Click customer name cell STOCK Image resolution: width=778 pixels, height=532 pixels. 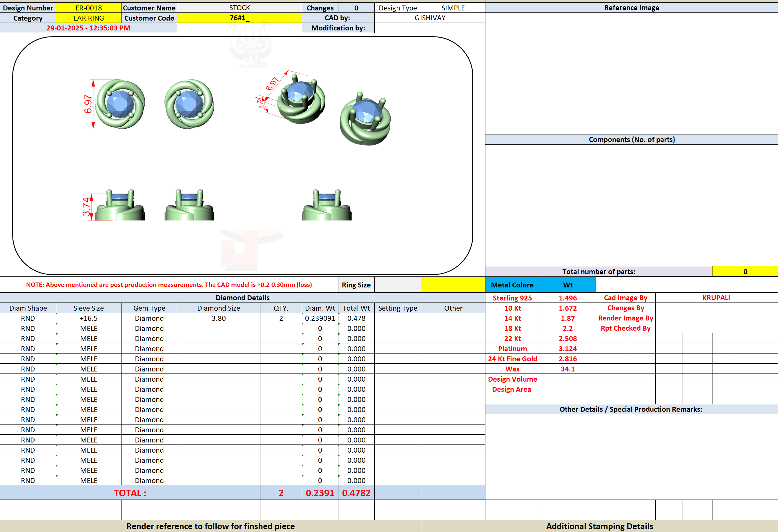[x=239, y=8]
